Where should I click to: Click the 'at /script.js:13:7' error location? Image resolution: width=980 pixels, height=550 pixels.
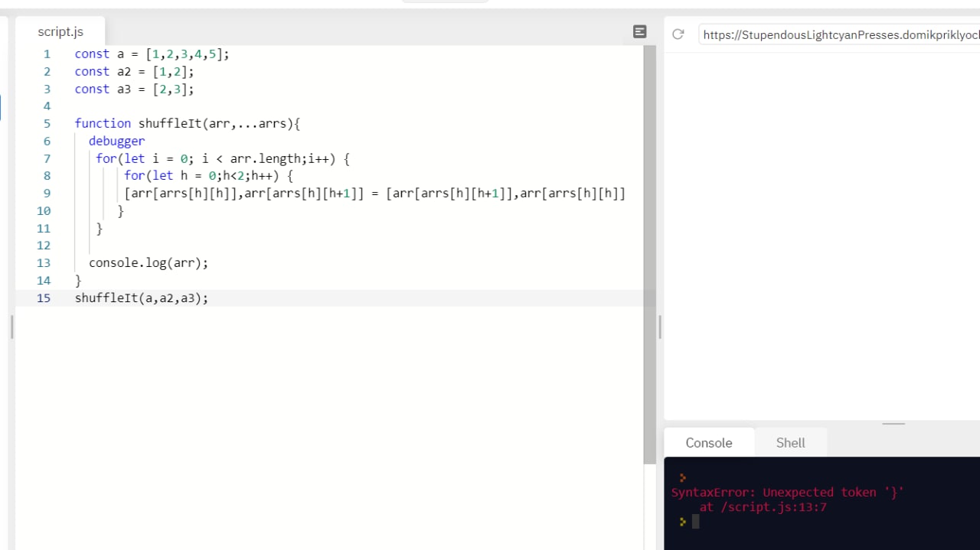pos(763,506)
